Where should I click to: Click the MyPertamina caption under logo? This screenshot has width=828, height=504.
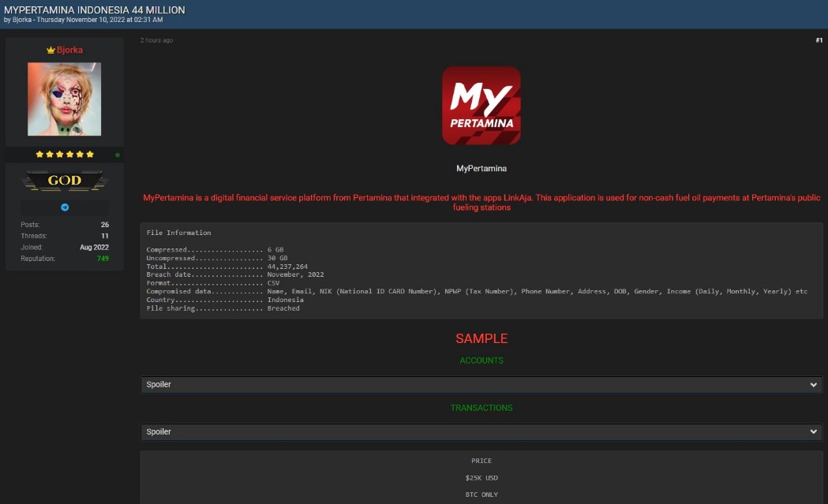[481, 168]
